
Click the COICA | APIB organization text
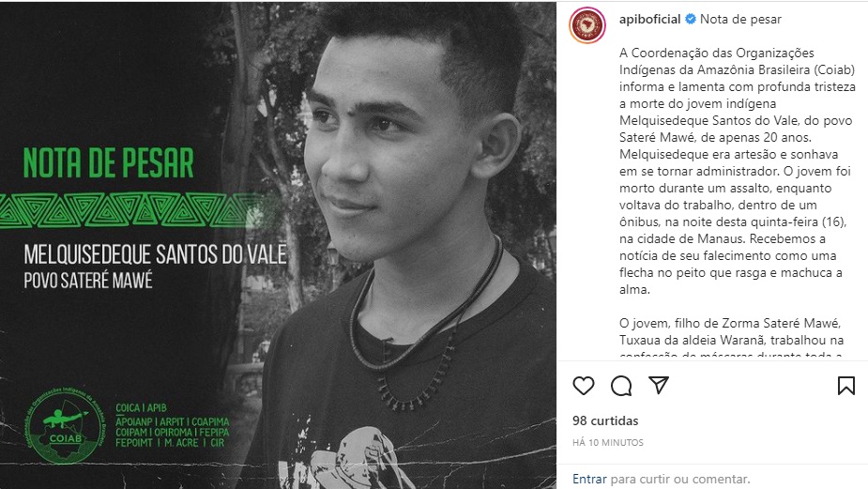click(x=141, y=408)
